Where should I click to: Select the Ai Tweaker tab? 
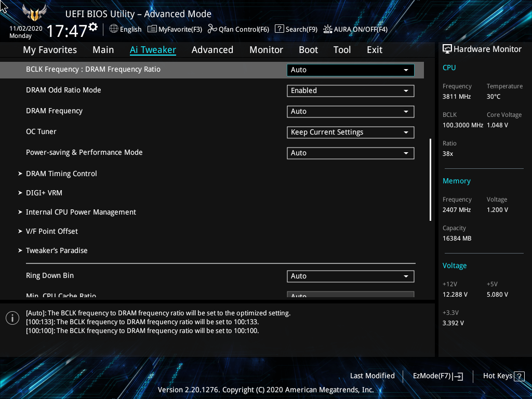(x=153, y=50)
